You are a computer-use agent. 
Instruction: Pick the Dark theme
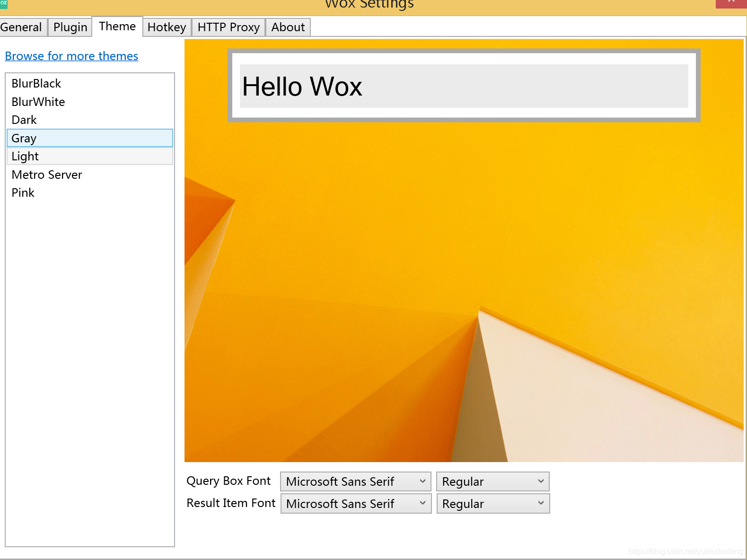click(x=90, y=120)
